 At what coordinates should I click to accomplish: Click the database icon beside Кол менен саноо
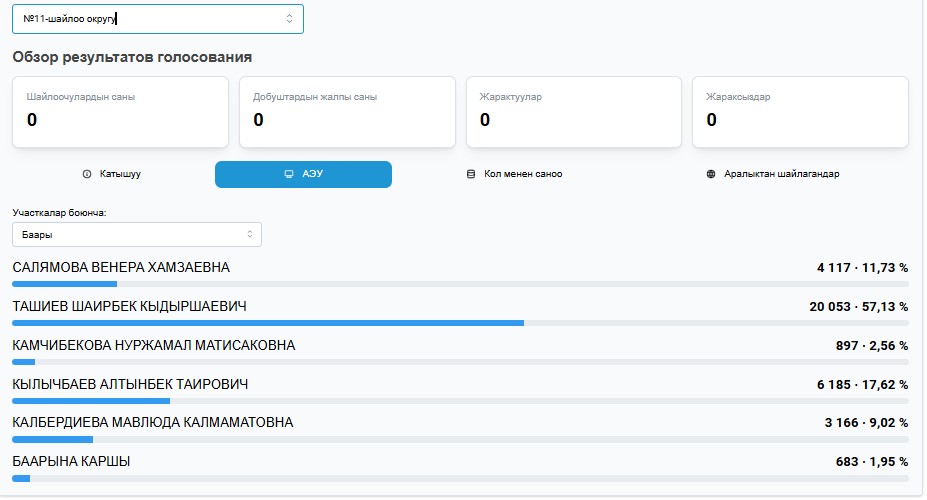click(x=471, y=174)
